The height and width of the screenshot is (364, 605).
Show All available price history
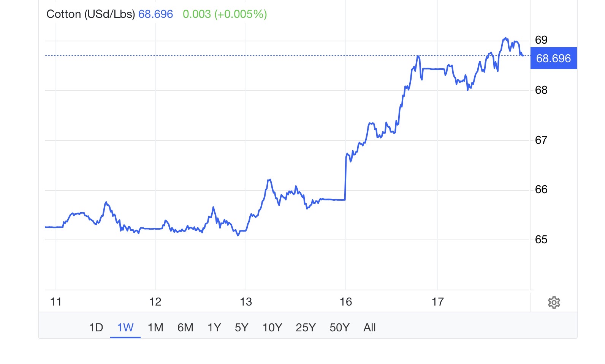click(x=369, y=327)
